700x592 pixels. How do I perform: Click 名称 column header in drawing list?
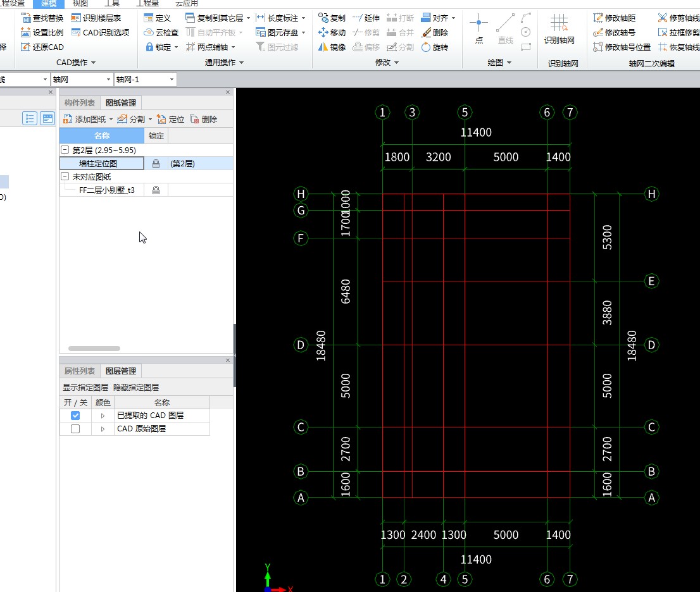coord(102,135)
